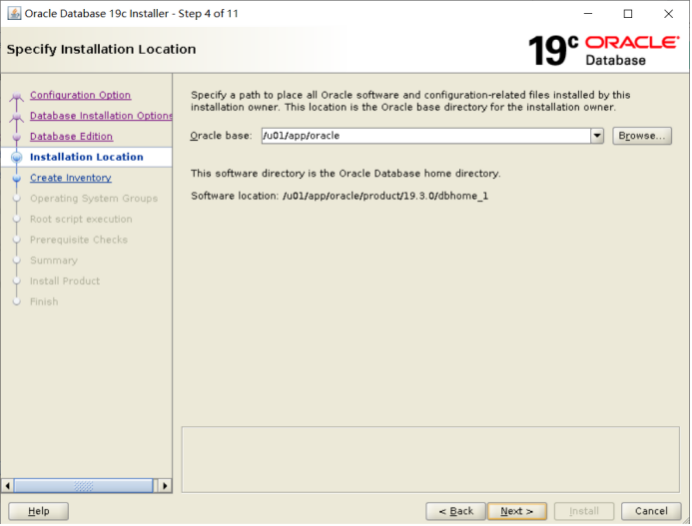This screenshot has width=692, height=526.
Task: Click the Install Product step label
Action: pos(65,281)
